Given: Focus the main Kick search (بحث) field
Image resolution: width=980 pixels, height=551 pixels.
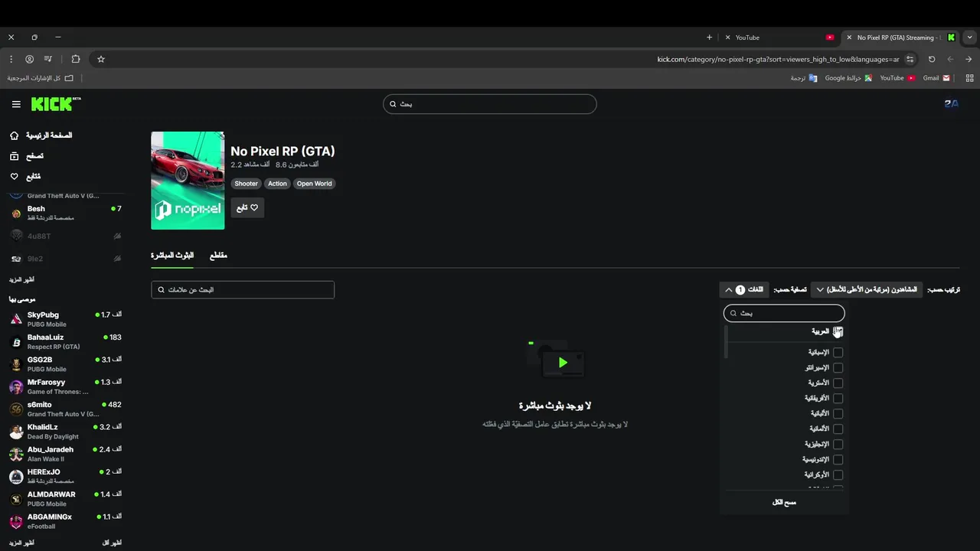Looking at the screenshot, I should 490,104.
